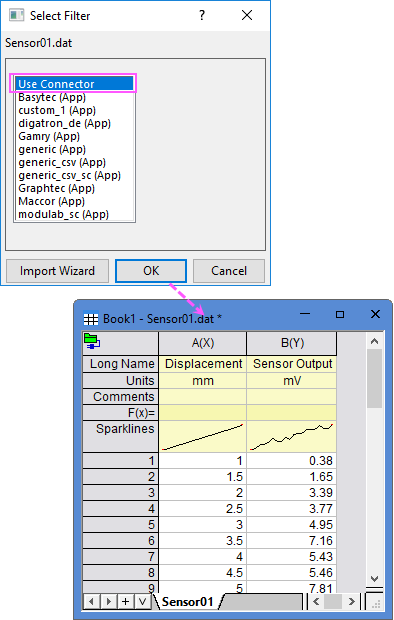
Task: Click the Displacement long name cell
Action: coord(203,364)
